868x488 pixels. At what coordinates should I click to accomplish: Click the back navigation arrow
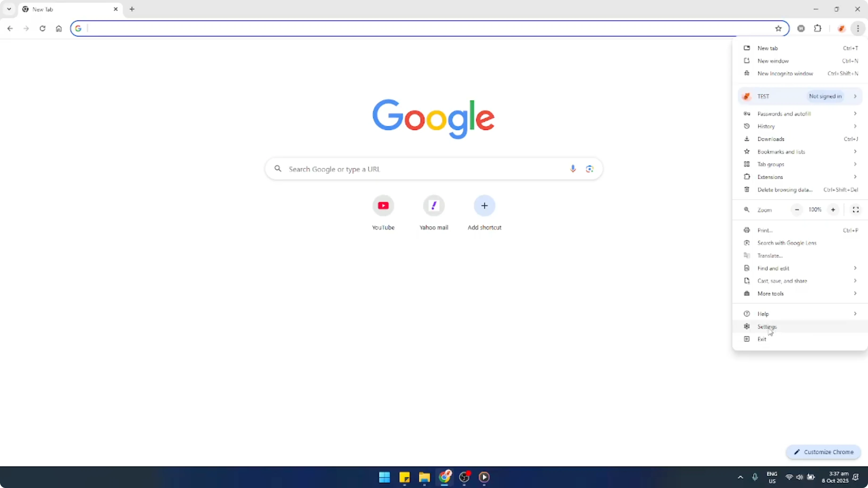(x=10, y=29)
